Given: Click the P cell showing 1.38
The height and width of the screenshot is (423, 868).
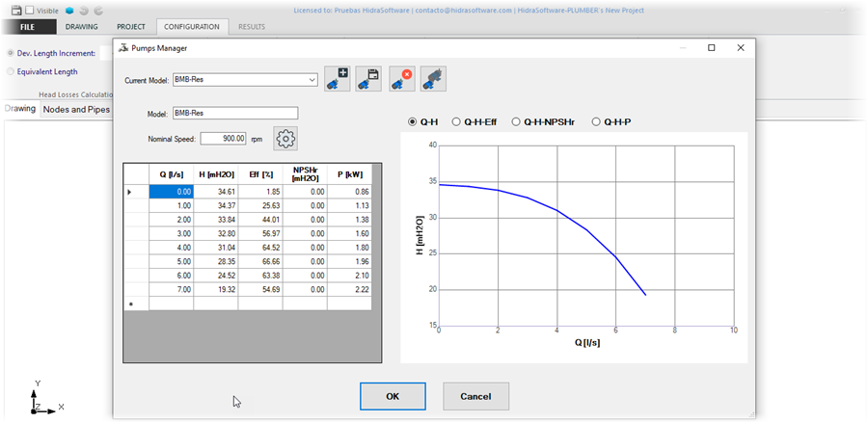Looking at the screenshot, I should click(x=349, y=220).
